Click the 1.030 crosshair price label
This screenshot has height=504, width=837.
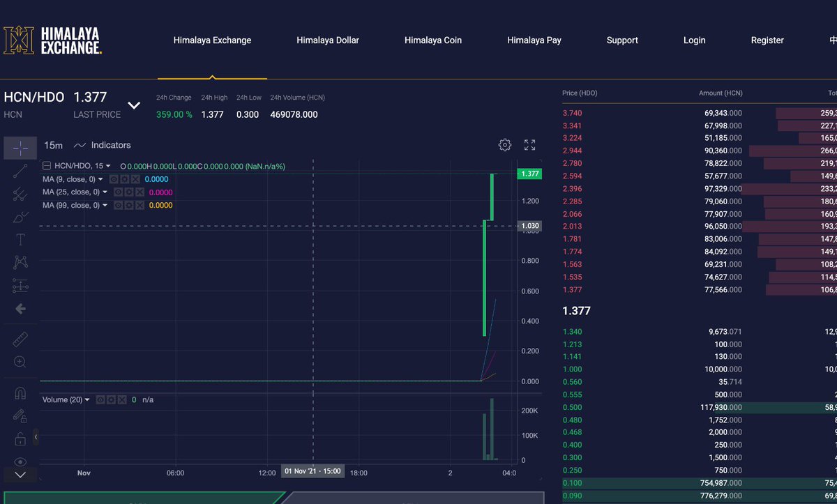(530, 226)
